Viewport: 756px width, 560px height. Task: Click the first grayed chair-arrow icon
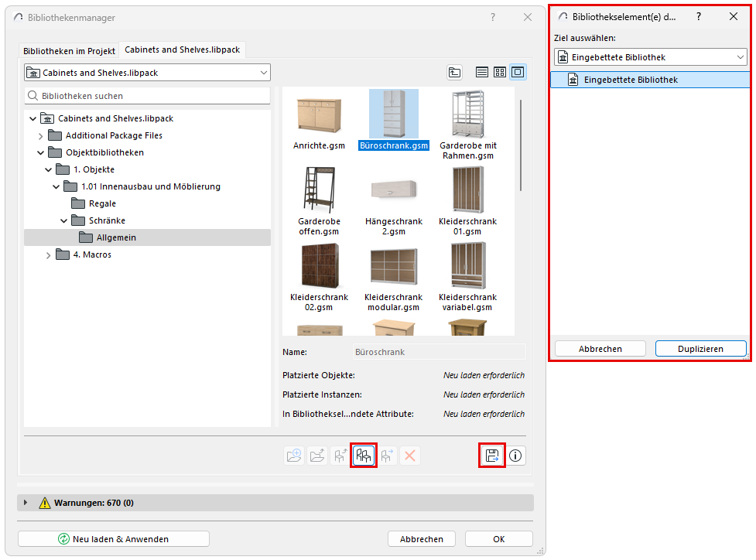click(340, 456)
